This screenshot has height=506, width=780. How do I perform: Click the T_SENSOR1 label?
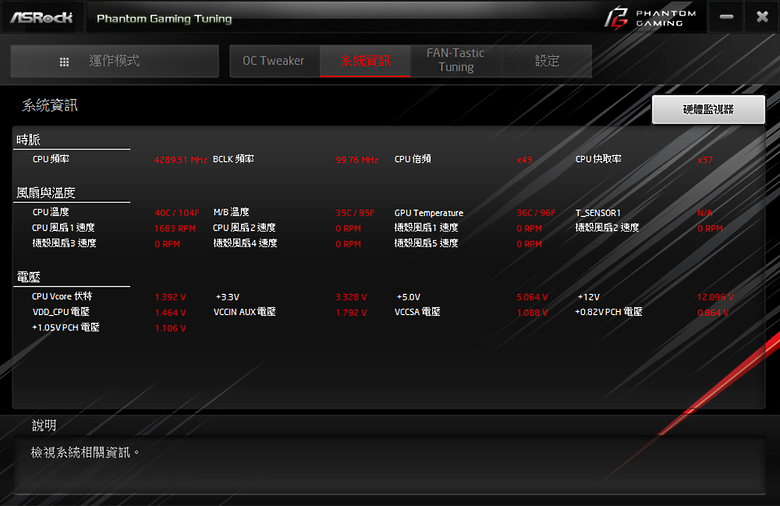[x=598, y=213]
